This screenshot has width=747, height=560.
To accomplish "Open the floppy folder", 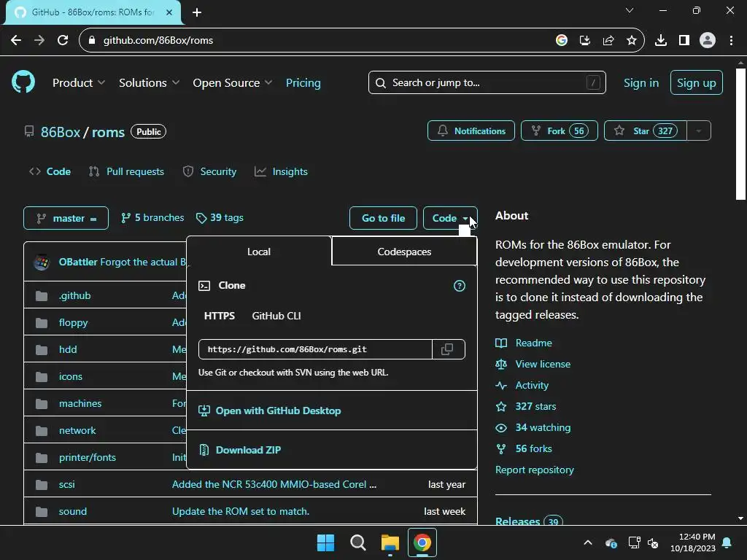I will point(74,322).
